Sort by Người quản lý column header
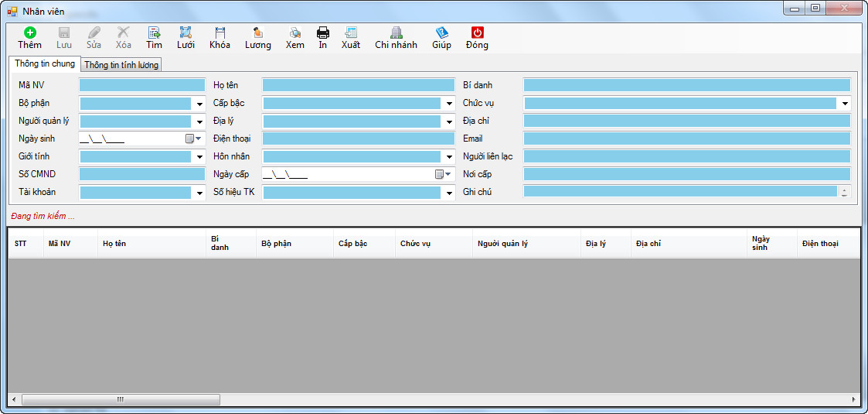 pyautogui.click(x=526, y=243)
